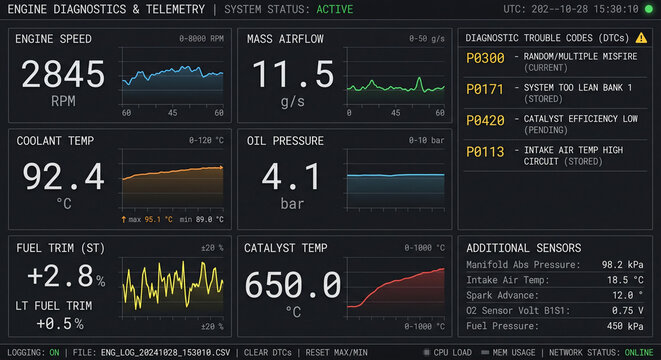Click the 650.0 catalyst temperature value
661x360 pixels.
coord(293,285)
